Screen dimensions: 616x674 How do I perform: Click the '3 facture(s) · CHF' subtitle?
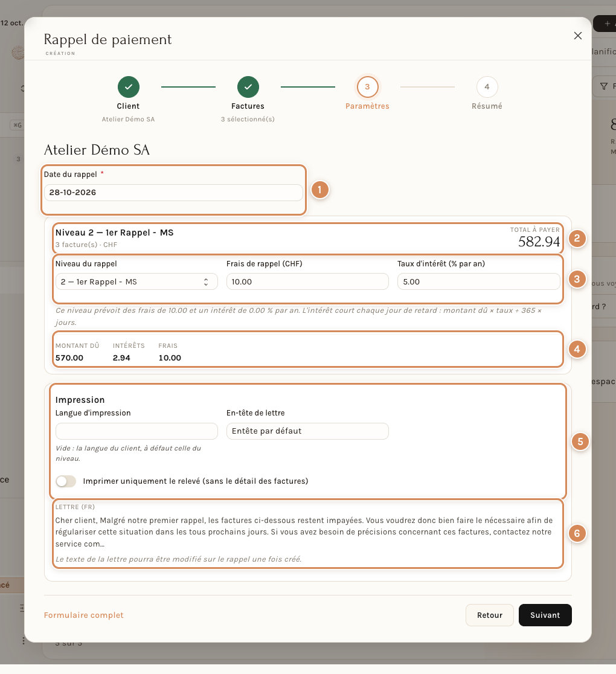click(86, 245)
